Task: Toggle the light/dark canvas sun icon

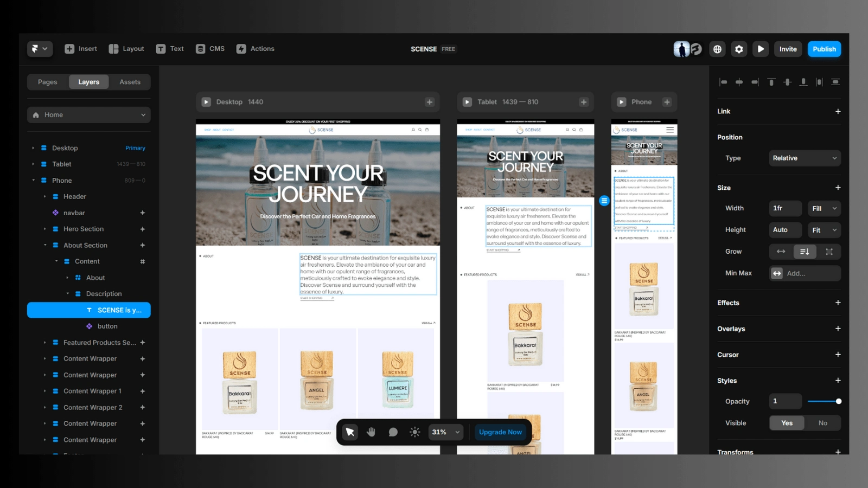Action: point(415,432)
